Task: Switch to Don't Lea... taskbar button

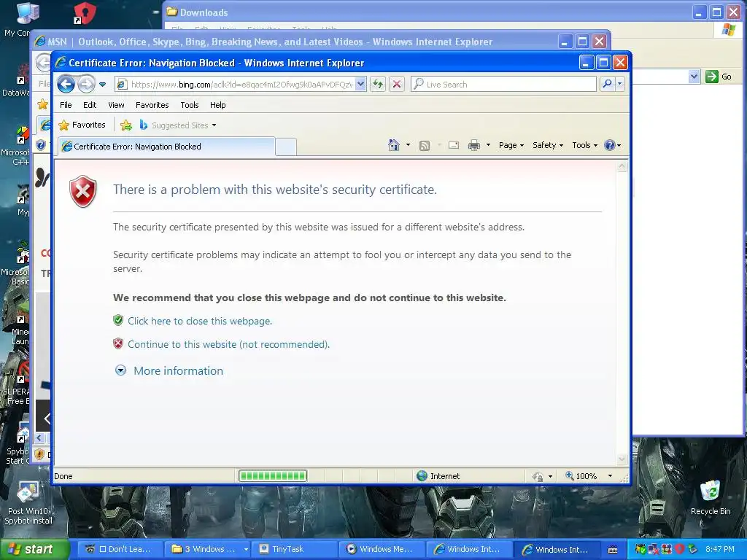Action: coord(120,549)
